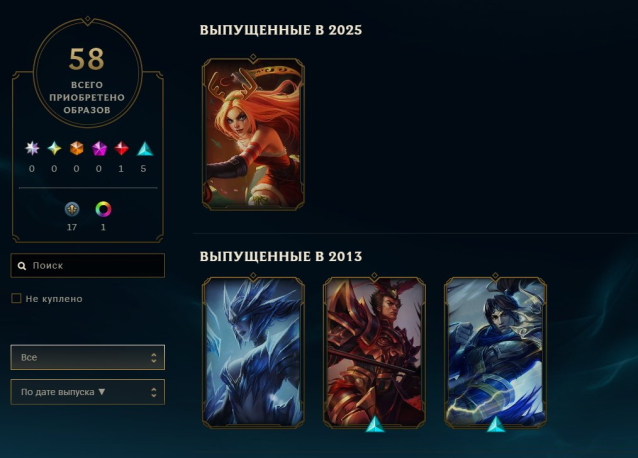
Task: Open the "Все" filter dropdown
Action: point(87,357)
